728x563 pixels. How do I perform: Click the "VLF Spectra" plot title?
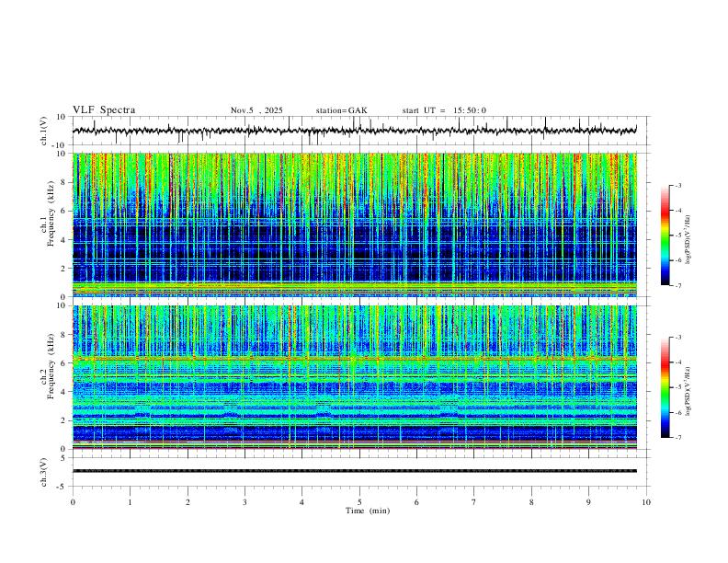[x=104, y=110]
